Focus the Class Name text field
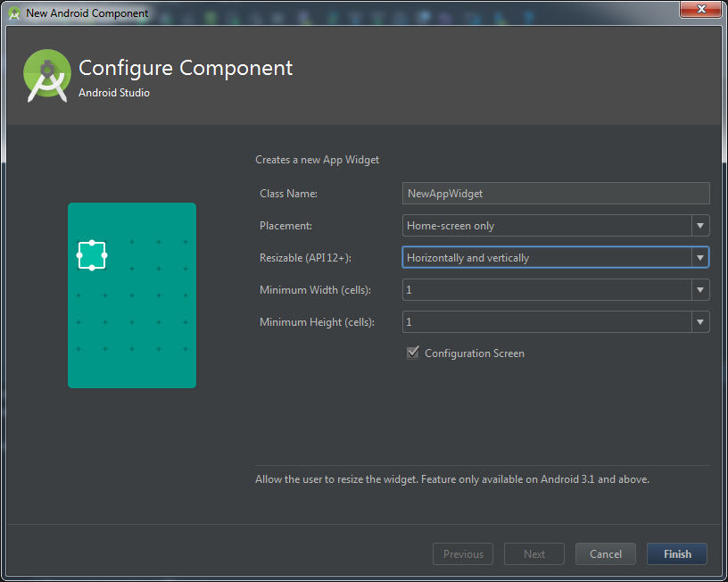The height and width of the screenshot is (582, 728). pyautogui.click(x=555, y=193)
